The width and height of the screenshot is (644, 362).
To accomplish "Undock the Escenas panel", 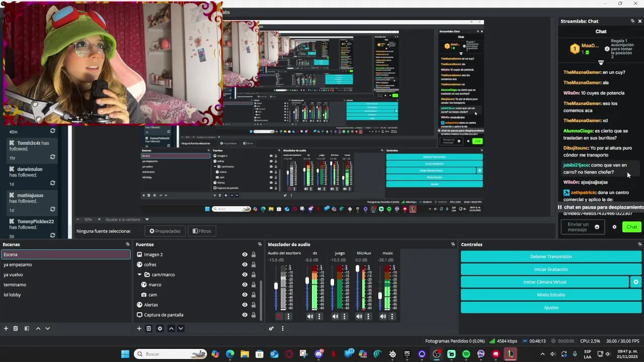I will click(x=127, y=244).
